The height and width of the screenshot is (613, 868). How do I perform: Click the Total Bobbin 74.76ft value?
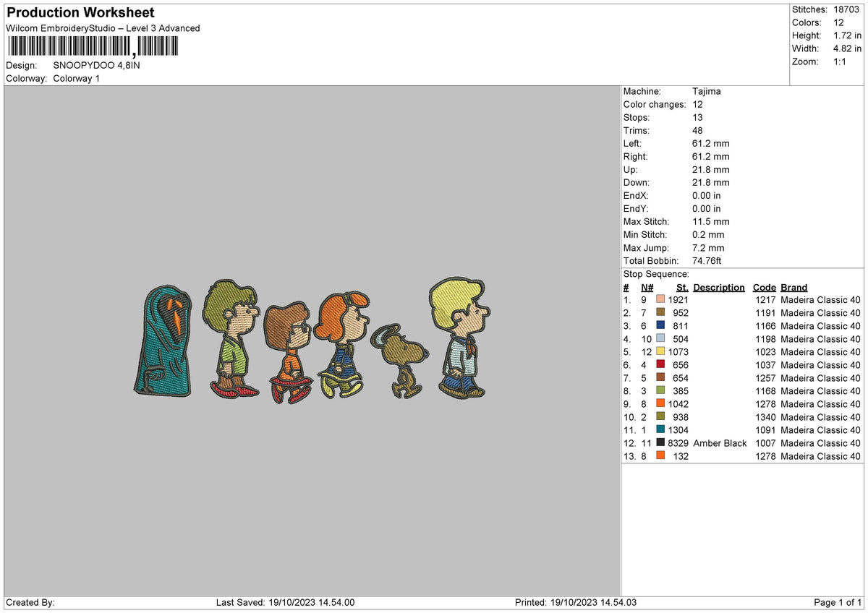(707, 260)
